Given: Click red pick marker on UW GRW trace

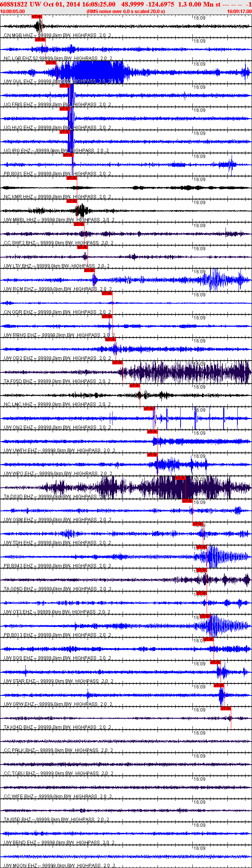Looking at the screenshot, I should pos(219,685).
